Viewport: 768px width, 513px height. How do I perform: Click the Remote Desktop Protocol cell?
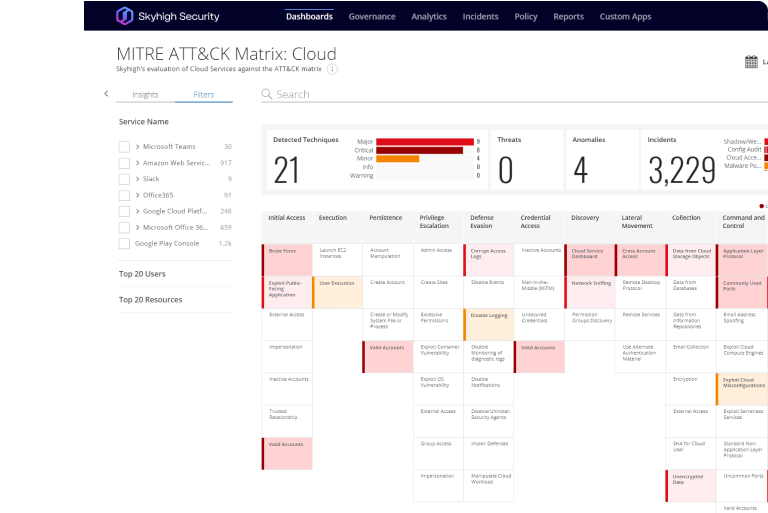pyautogui.click(x=640, y=292)
